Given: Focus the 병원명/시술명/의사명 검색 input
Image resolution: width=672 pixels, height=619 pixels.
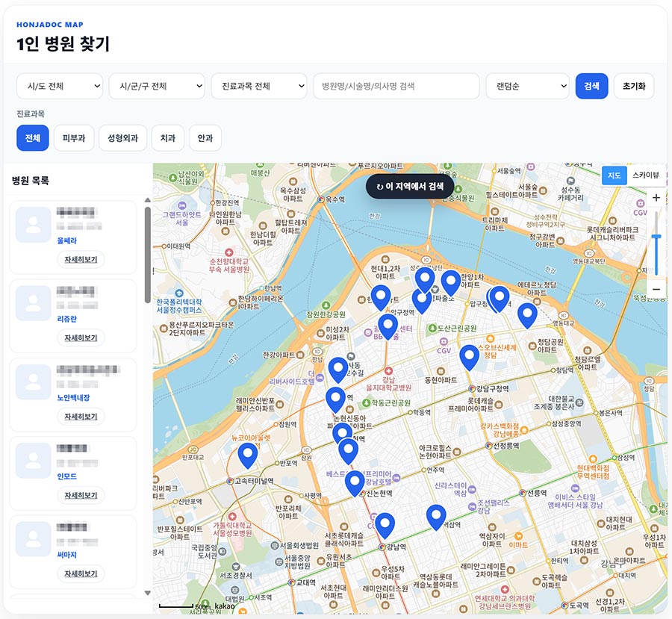Looking at the screenshot, I should point(396,86).
